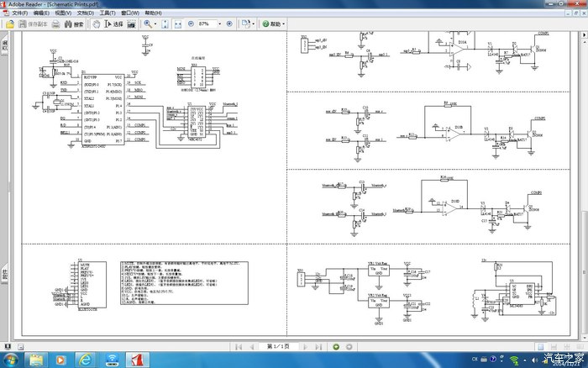Click the 保存副本 Save a Copy button
This screenshot has width=588, height=368.
click(x=32, y=24)
